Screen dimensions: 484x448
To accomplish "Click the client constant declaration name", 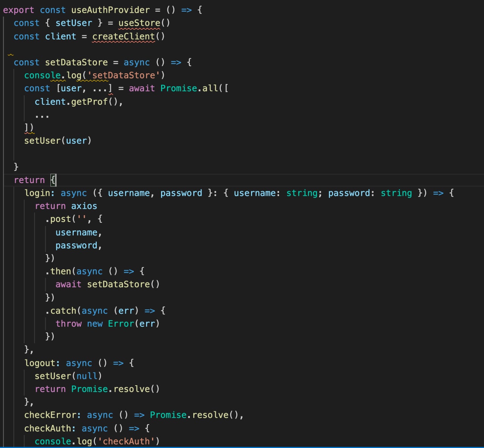I will coord(60,36).
